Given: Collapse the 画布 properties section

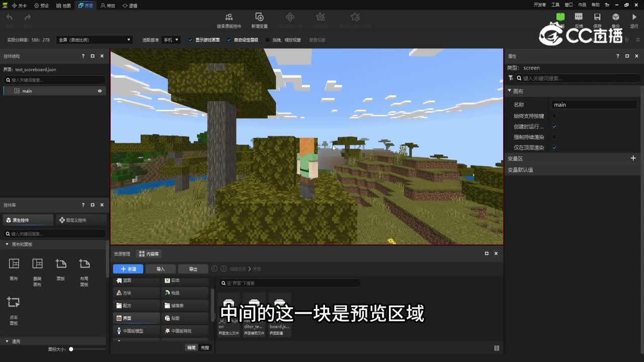Looking at the screenshot, I should coord(509,91).
